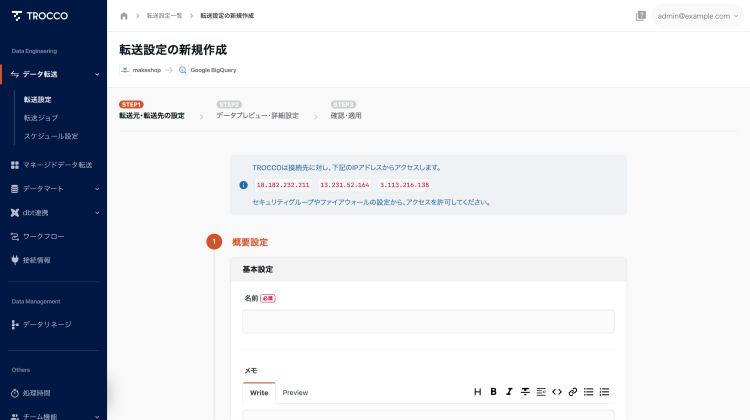Image resolution: width=750 pixels, height=420 pixels.
Task: Go to 転送ジョブ in the sidebar
Action: tap(41, 118)
